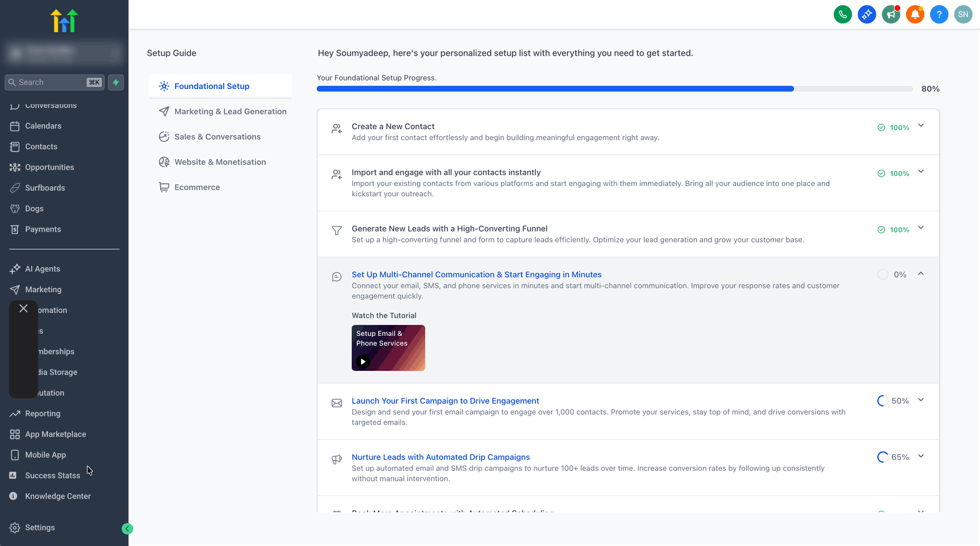Collapse sidebar with green arrow button

click(x=127, y=529)
